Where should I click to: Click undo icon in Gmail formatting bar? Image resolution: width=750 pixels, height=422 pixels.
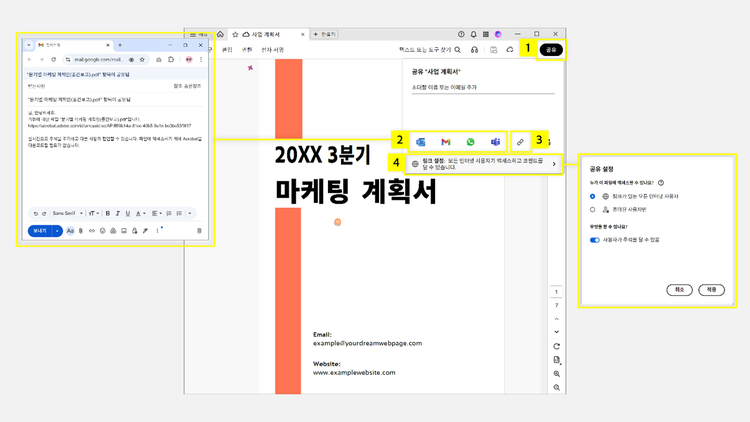[35, 213]
